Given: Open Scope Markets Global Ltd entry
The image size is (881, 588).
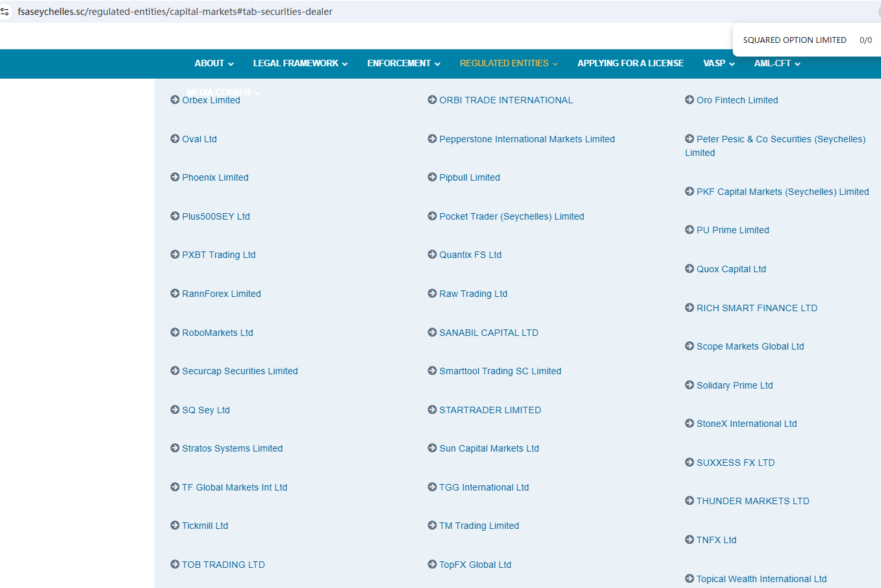Looking at the screenshot, I should coord(750,346).
